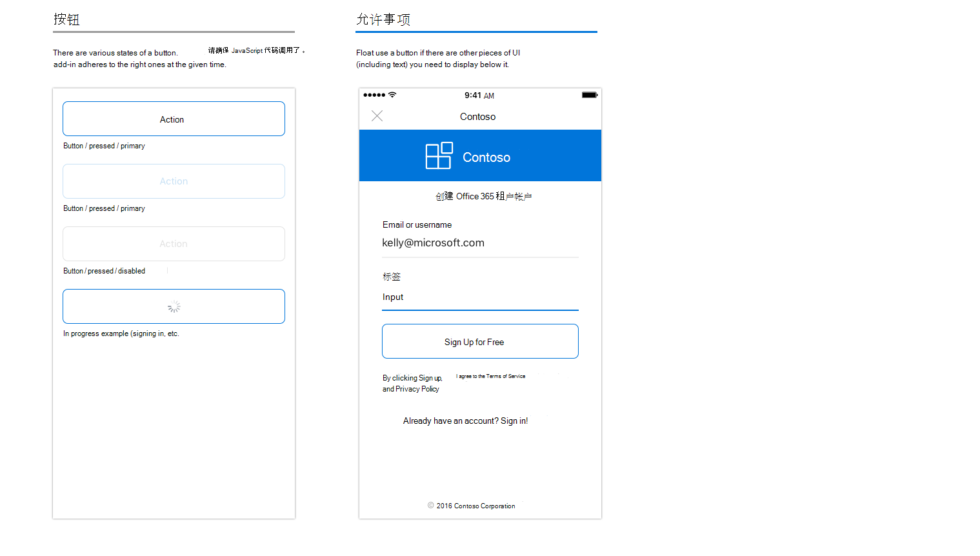The image size is (980, 556).
Task: Click the JavaScript 代码调用了 note
Action: tap(256, 50)
